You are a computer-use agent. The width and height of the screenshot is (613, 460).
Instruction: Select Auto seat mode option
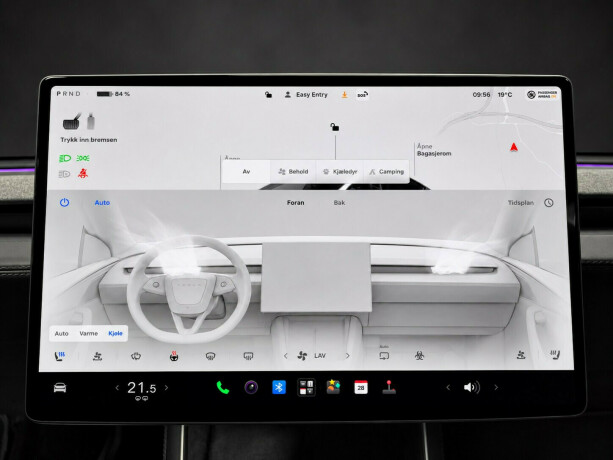click(61, 333)
